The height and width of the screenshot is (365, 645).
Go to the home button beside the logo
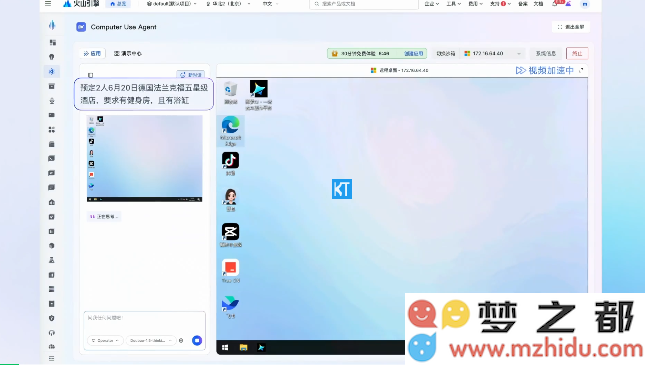118,4
